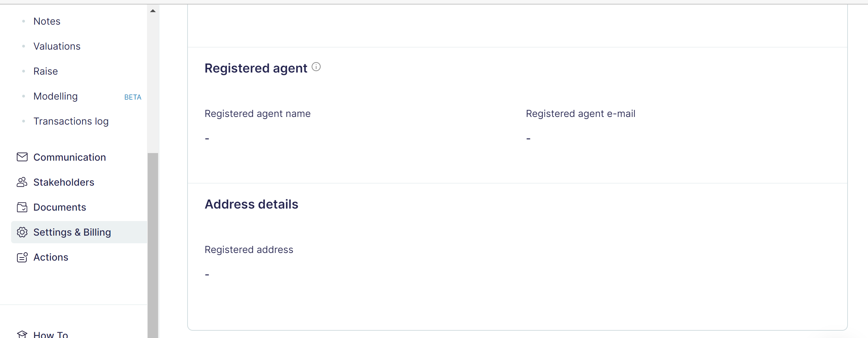Viewport: 868px width, 338px height.
Task: Click the Settings & Billing gear icon
Action: (22, 232)
